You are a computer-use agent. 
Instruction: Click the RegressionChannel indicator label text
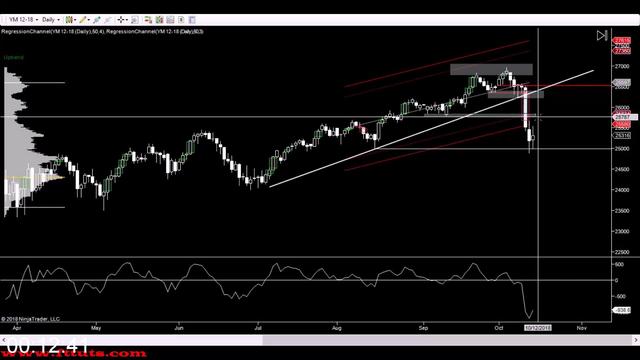pos(102,31)
